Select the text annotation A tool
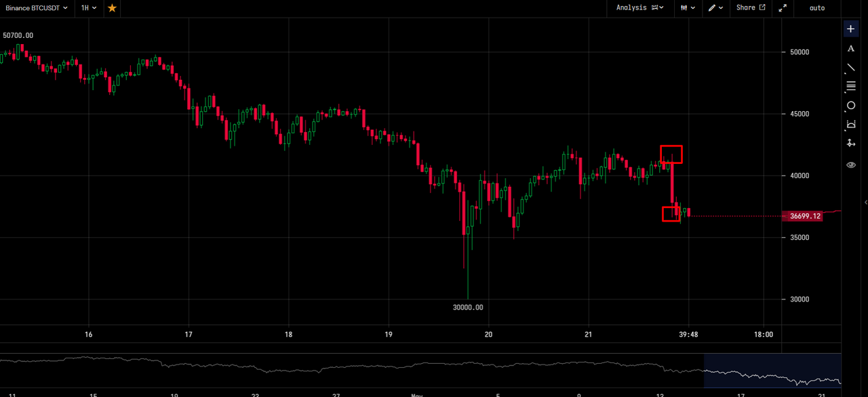Viewport: 868px width, 397px height. [851, 49]
